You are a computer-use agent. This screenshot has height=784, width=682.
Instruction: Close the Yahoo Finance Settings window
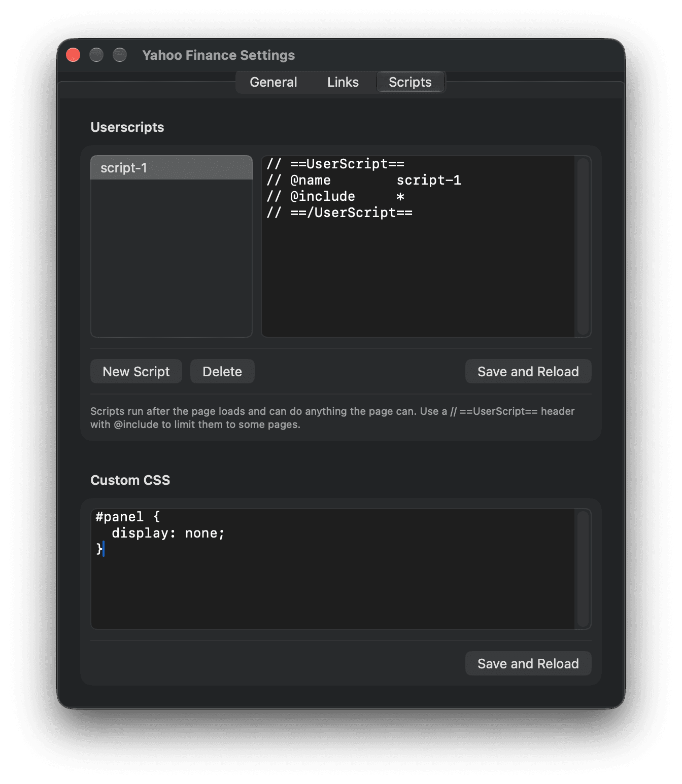click(73, 55)
